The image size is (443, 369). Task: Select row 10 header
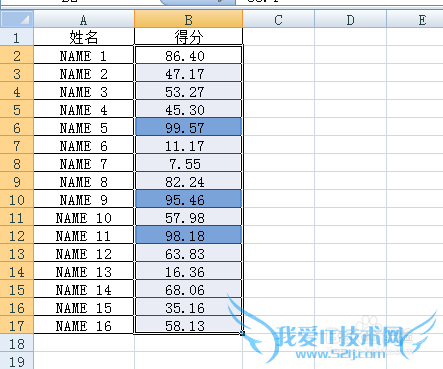tap(17, 199)
